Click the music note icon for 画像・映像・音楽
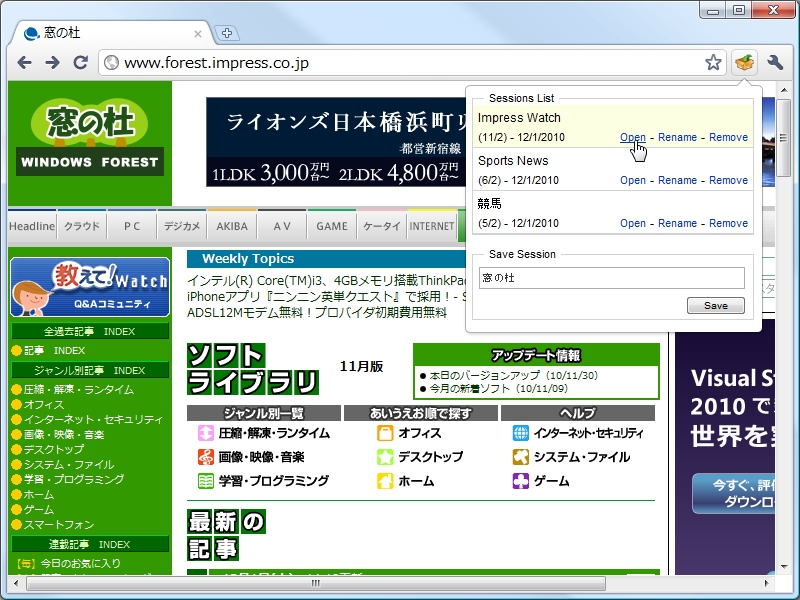 204,457
